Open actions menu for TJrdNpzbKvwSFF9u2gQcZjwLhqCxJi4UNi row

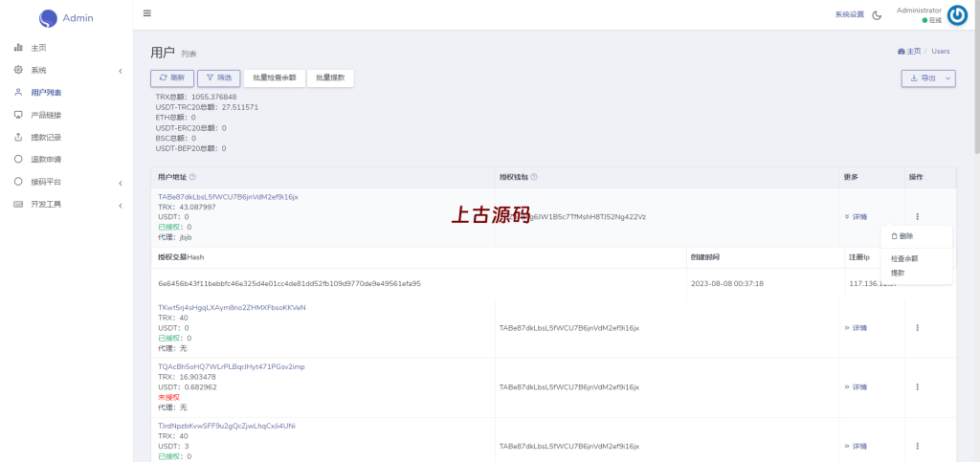tap(918, 447)
